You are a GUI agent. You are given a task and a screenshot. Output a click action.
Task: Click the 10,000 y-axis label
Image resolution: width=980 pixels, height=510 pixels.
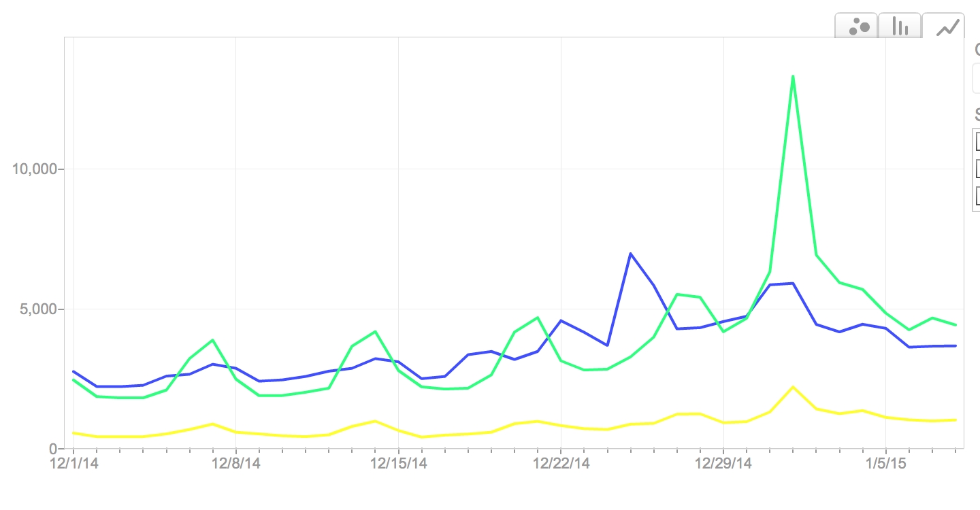click(35, 169)
